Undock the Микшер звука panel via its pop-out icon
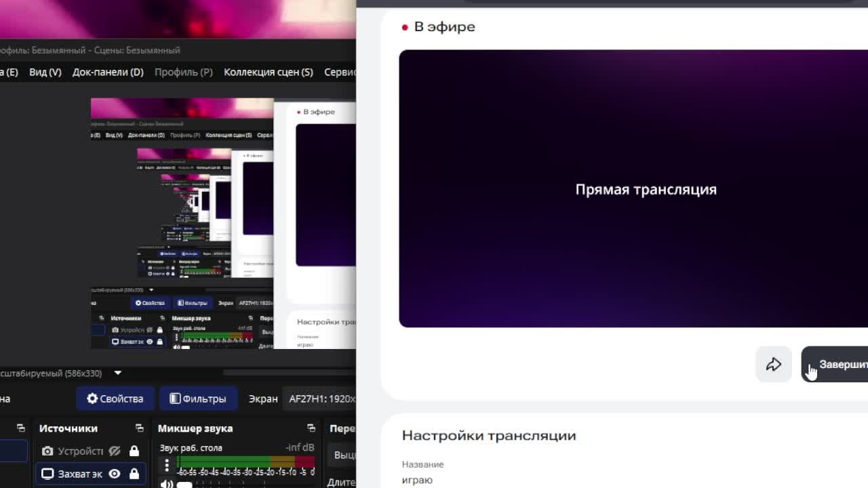Screen dimensions: 868x488 pyautogui.click(x=311, y=428)
